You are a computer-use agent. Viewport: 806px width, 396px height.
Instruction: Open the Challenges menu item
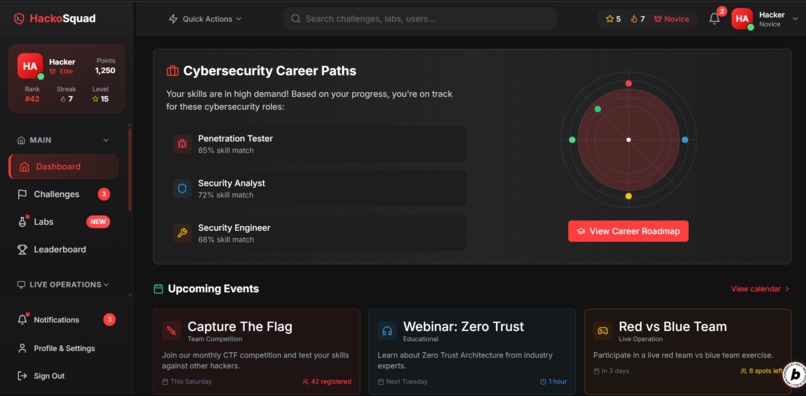point(64,194)
